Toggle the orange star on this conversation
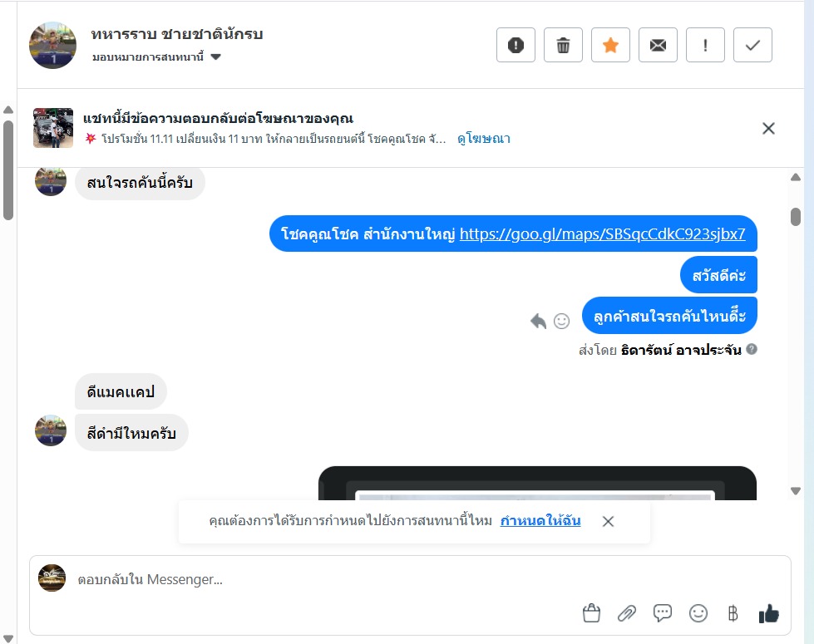 (x=610, y=46)
